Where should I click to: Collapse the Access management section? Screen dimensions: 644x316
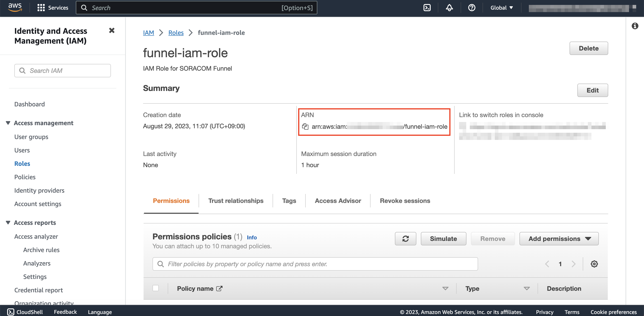(8, 123)
